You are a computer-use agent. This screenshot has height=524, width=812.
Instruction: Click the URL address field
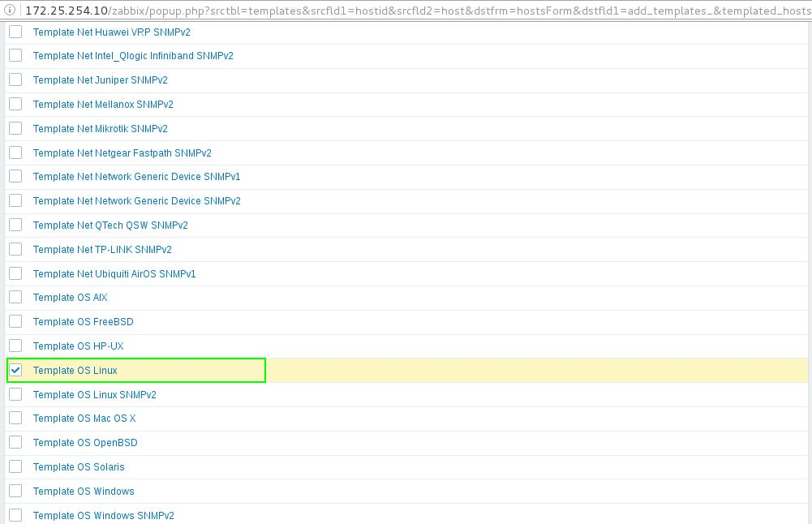[x=418, y=11]
